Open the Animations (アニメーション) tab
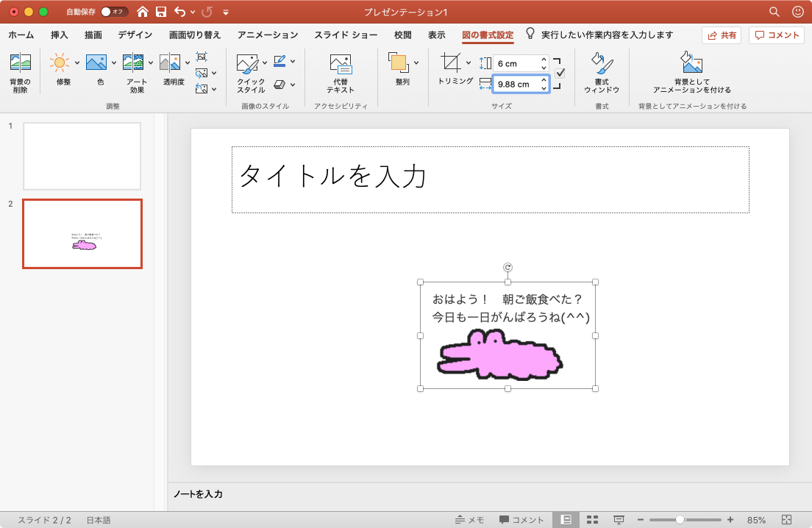 268,35
